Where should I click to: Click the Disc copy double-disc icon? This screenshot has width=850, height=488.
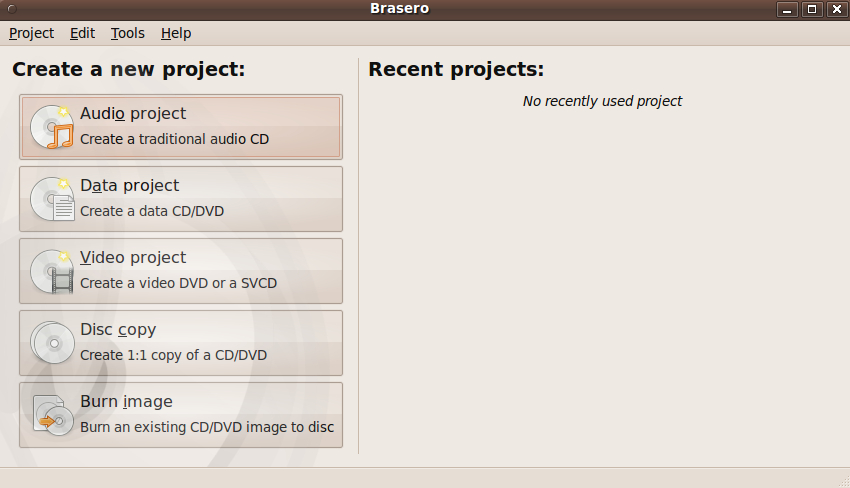point(52,343)
